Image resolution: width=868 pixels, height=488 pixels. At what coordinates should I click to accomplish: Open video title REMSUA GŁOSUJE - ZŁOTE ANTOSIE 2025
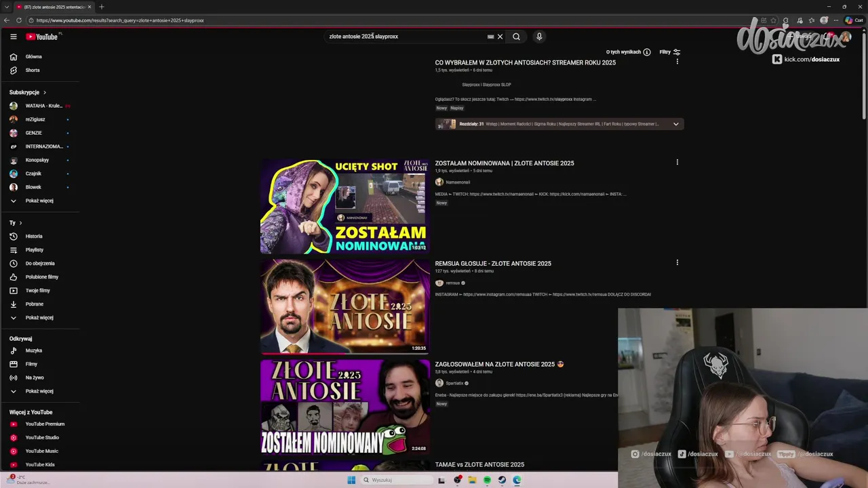point(493,264)
